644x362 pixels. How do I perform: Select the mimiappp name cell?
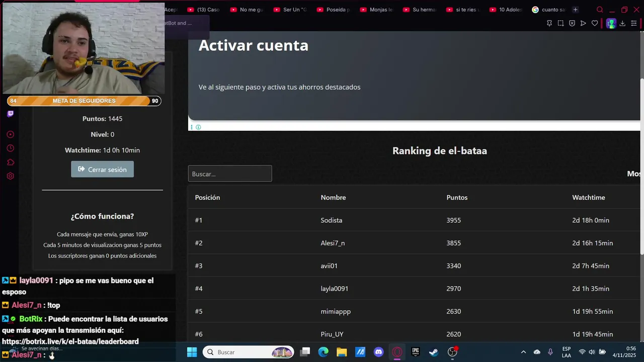click(336, 311)
